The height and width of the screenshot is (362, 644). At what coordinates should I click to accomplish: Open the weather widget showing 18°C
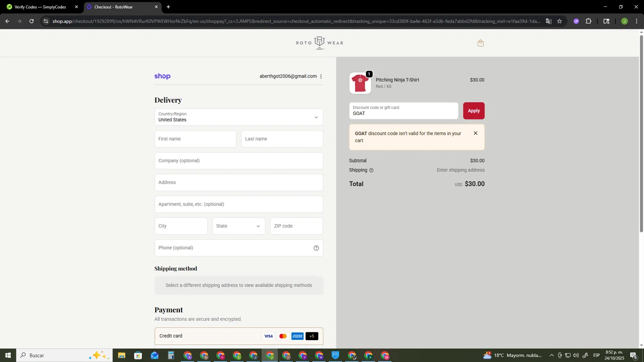tap(513, 356)
